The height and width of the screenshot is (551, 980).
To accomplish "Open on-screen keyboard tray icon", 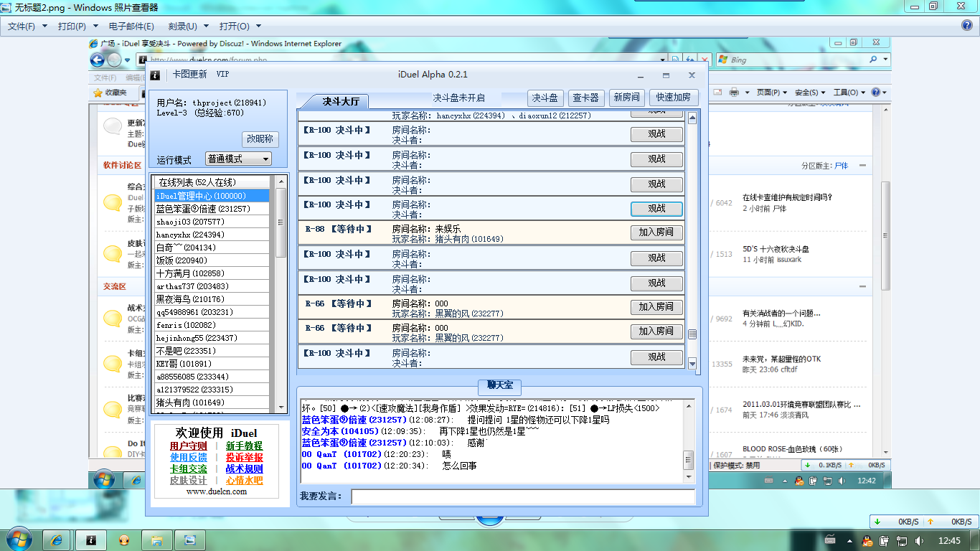I will click(x=830, y=540).
